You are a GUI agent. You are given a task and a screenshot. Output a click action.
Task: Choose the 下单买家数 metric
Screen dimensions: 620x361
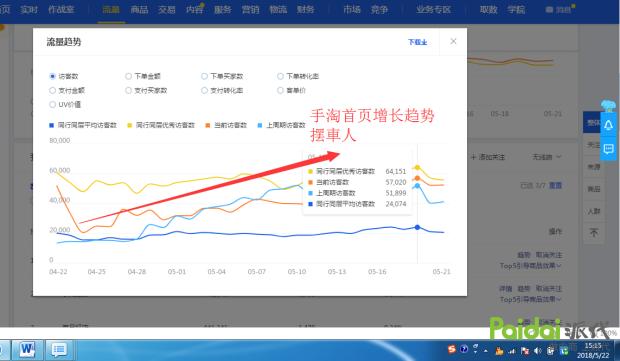coord(204,76)
